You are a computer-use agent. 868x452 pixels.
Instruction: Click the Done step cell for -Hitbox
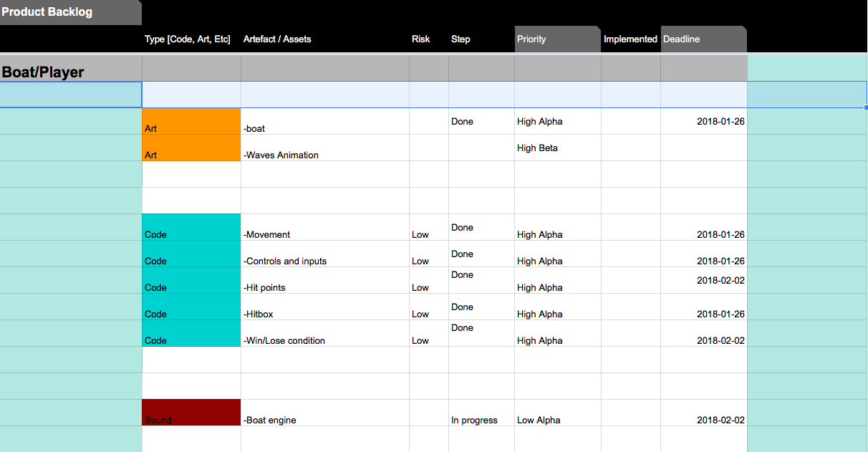click(462, 308)
